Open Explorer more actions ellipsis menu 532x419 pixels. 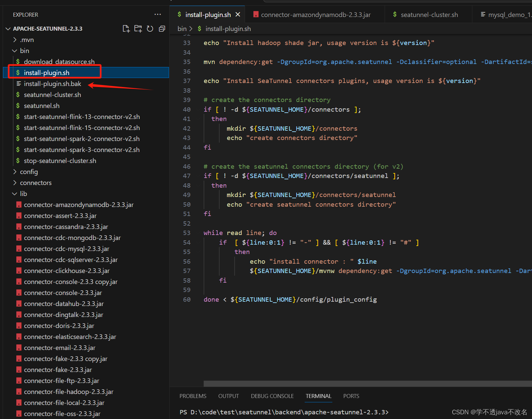click(158, 14)
